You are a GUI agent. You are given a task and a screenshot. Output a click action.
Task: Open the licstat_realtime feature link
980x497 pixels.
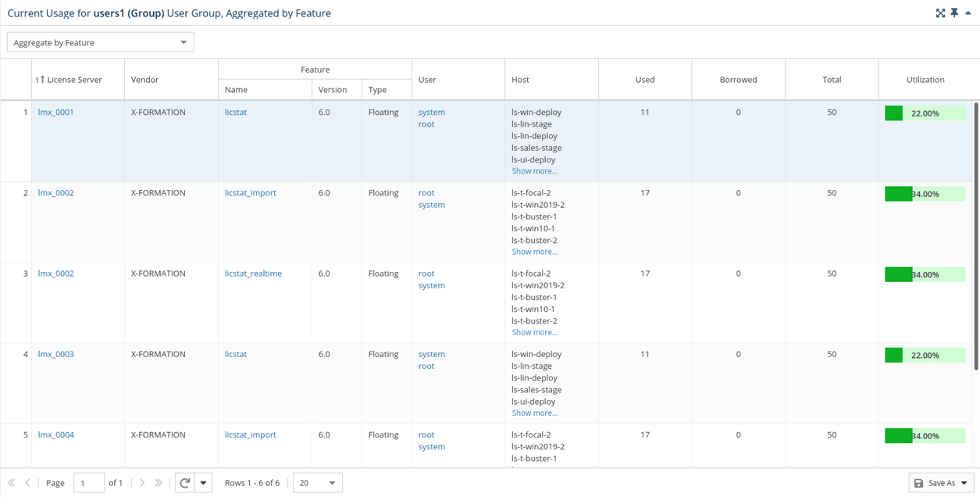click(253, 274)
